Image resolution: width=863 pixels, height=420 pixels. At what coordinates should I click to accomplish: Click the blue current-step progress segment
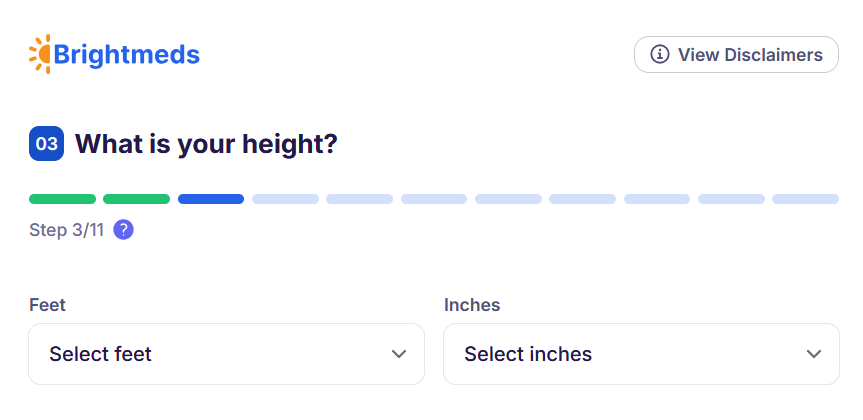pos(211,199)
